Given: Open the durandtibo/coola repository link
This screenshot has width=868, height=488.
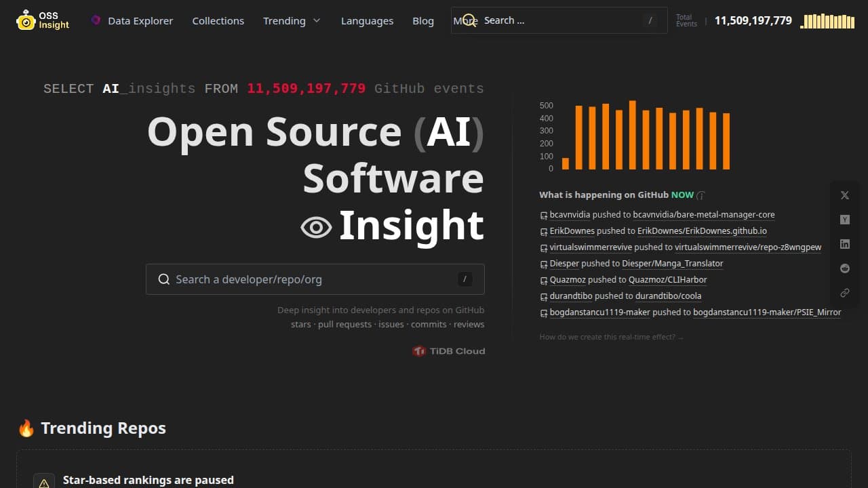Looking at the screenshot, I should tap(668, 296).
